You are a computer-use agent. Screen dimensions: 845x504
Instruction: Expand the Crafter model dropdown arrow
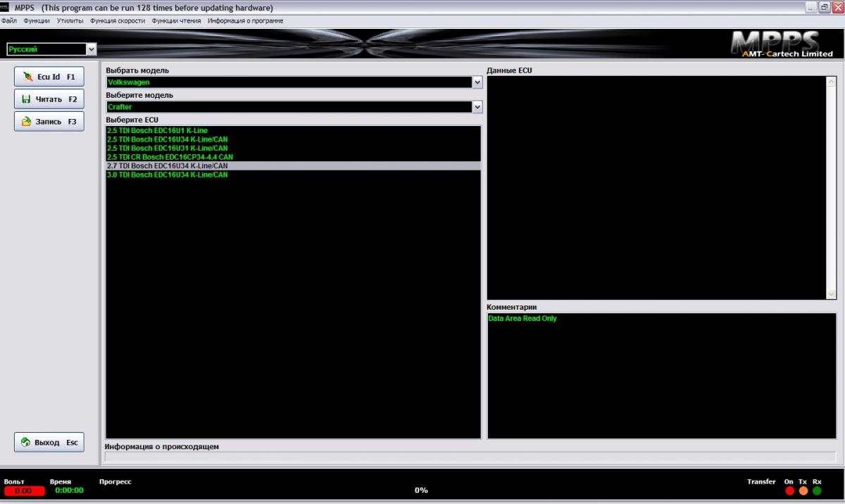(477, 107)
